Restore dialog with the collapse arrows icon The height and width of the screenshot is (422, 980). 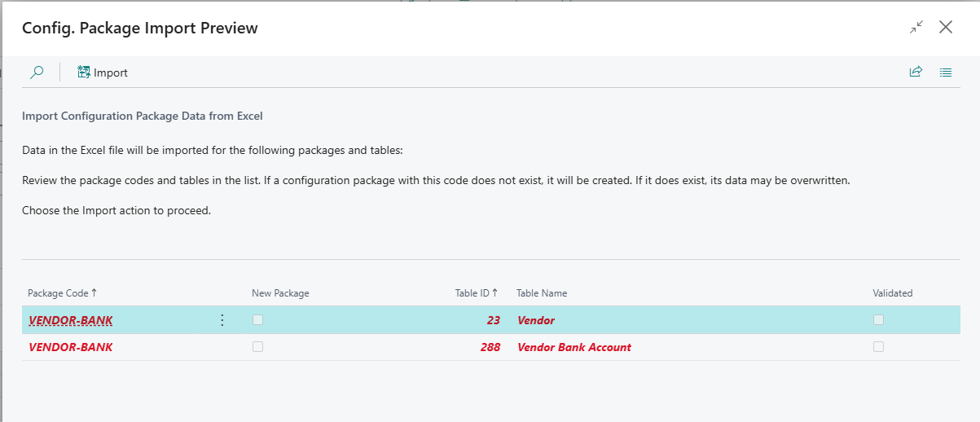[916, 27]
